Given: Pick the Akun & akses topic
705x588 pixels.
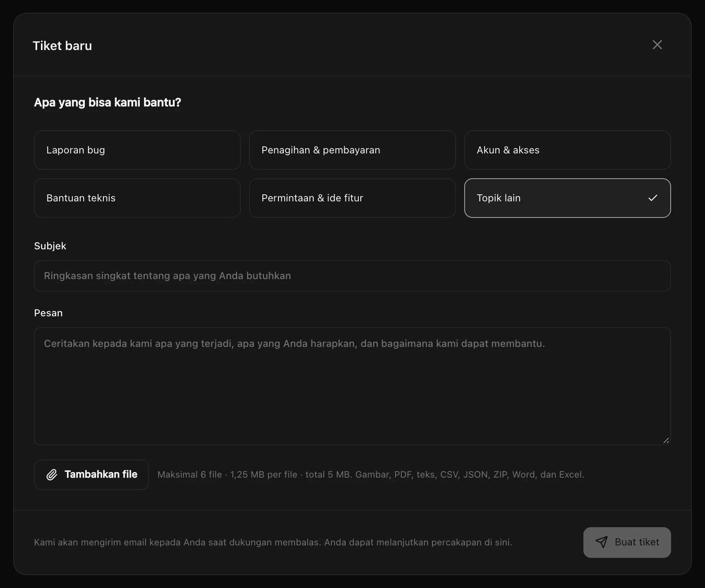Looking at the screenshot, I should (568, 150).
